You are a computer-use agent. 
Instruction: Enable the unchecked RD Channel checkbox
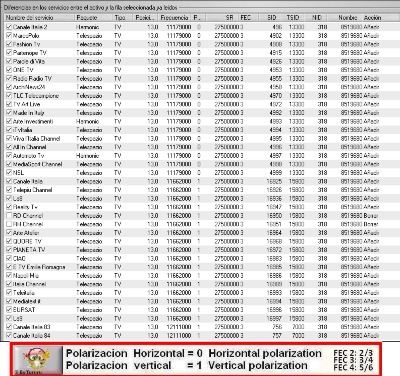9,215
